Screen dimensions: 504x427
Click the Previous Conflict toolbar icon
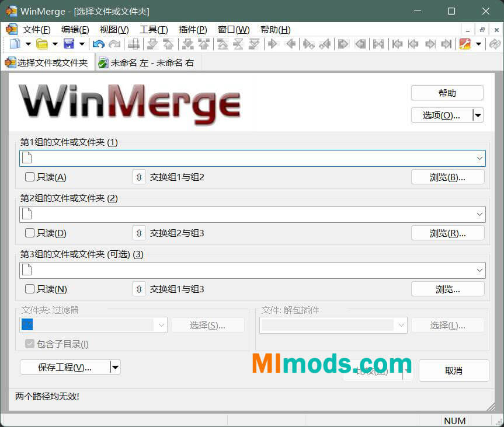(204, 44)
